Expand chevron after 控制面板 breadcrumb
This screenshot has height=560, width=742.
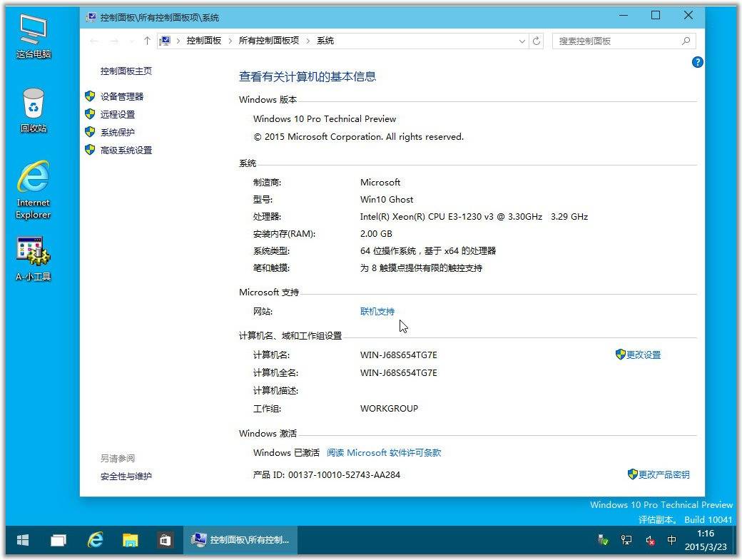tap(230, 41)
